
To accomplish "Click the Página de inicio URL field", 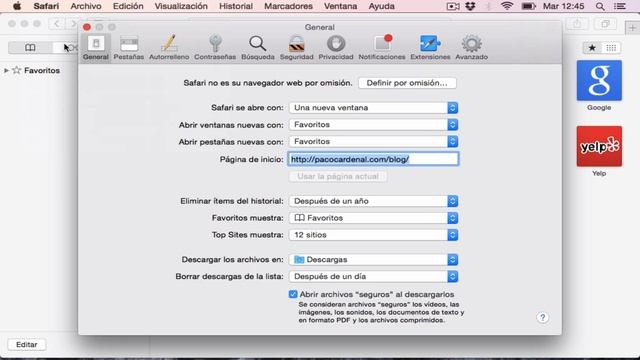I will [x=373, y=159].
